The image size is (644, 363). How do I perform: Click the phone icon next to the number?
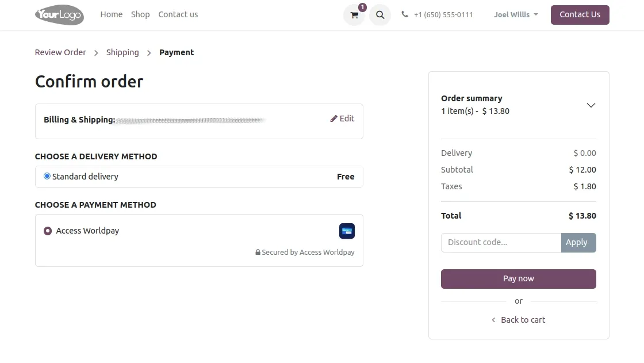tap(404, 15)
